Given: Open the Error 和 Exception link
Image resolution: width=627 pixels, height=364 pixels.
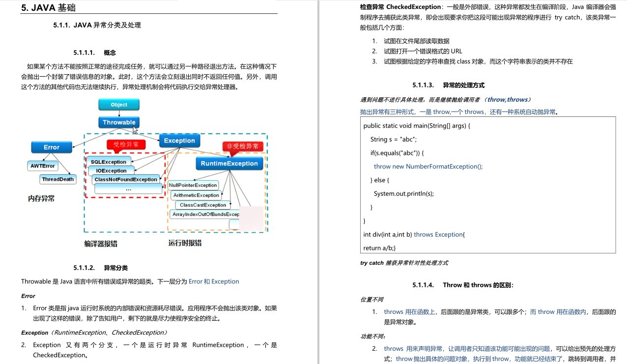Looking at the screenshot, I should pyautogui.click(x=214, y=281).
